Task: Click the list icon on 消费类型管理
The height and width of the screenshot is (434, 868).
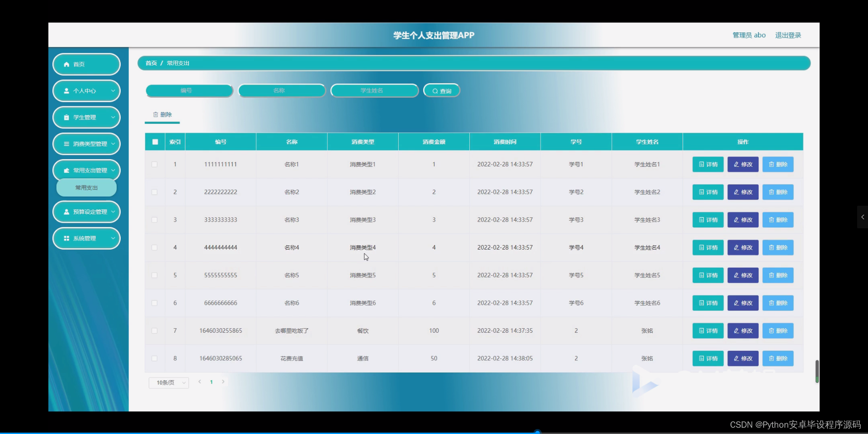Action: (66, 144)
